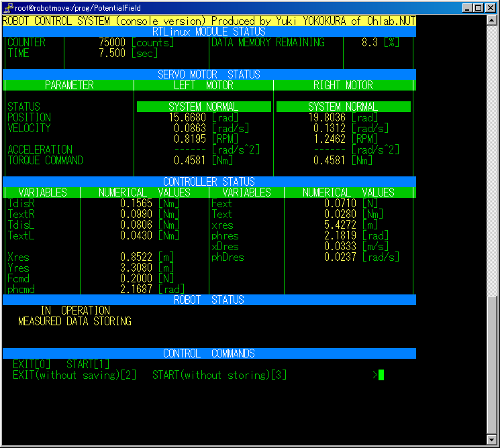Click the Yres value 3.3080
Screen dimensions: 500x448
136,268
